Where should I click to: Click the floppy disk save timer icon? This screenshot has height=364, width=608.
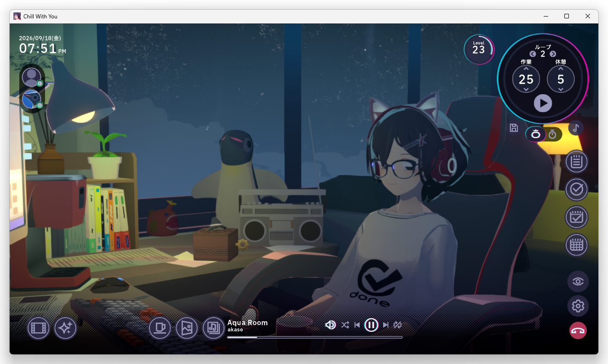[x=514, y=128]
